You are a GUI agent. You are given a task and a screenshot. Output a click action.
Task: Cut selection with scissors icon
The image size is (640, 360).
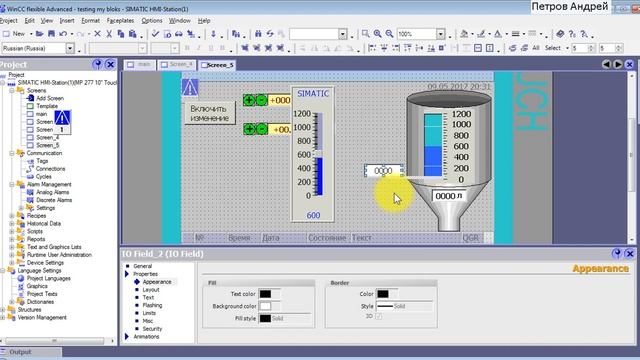pos(109,34)
